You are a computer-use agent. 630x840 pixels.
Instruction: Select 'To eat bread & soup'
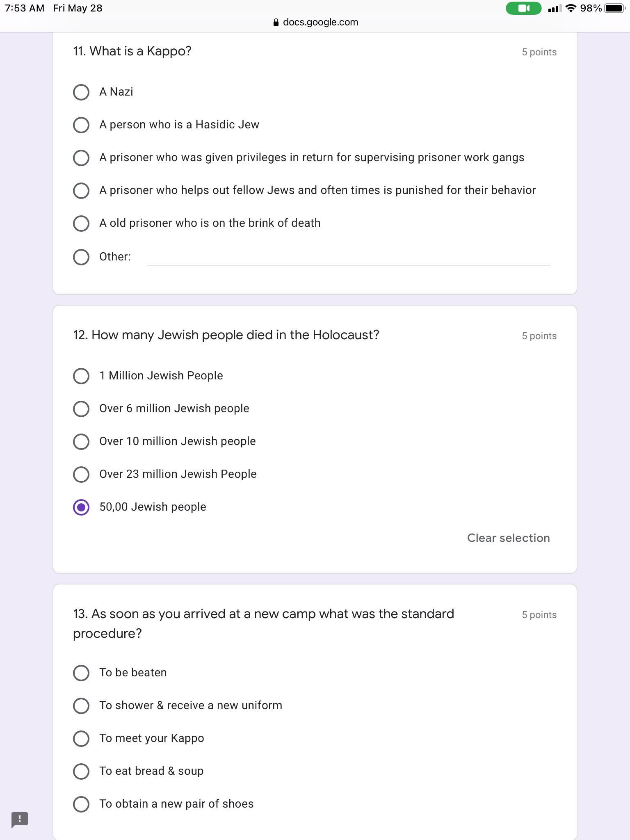pos(81,772)
